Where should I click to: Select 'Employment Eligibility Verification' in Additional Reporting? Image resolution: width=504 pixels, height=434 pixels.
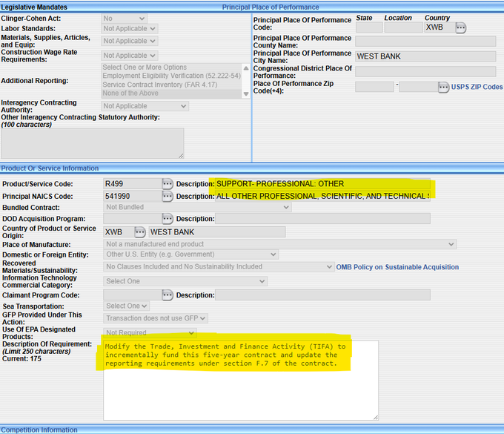pos(171,76)
